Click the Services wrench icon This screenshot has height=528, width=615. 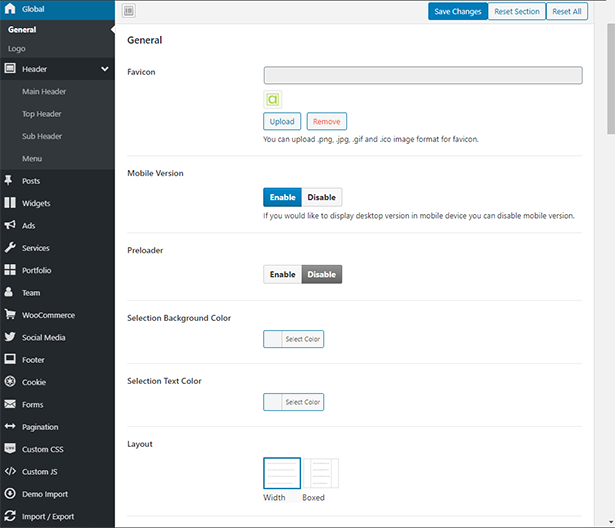tap(10, 248)
